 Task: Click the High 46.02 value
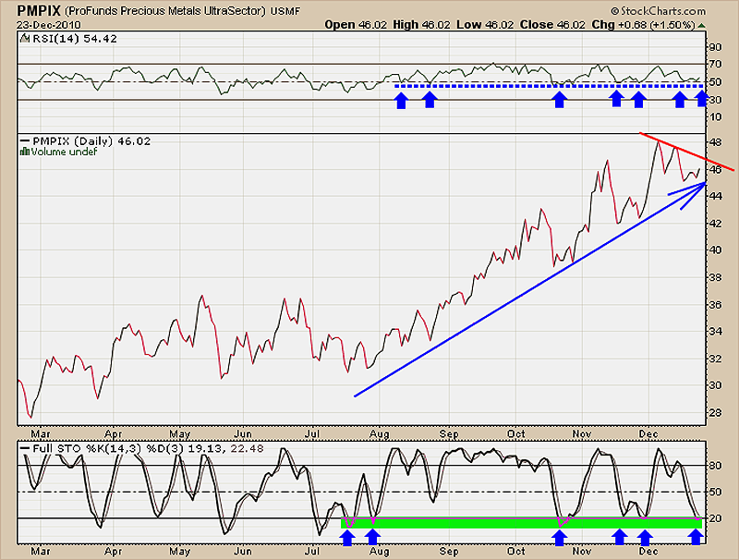[422, 25]
